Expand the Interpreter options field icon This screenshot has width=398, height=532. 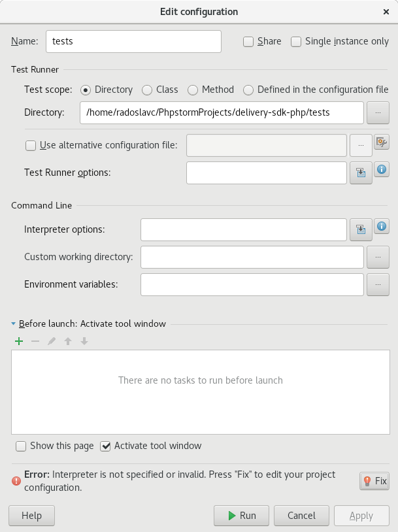pos(361,229)
